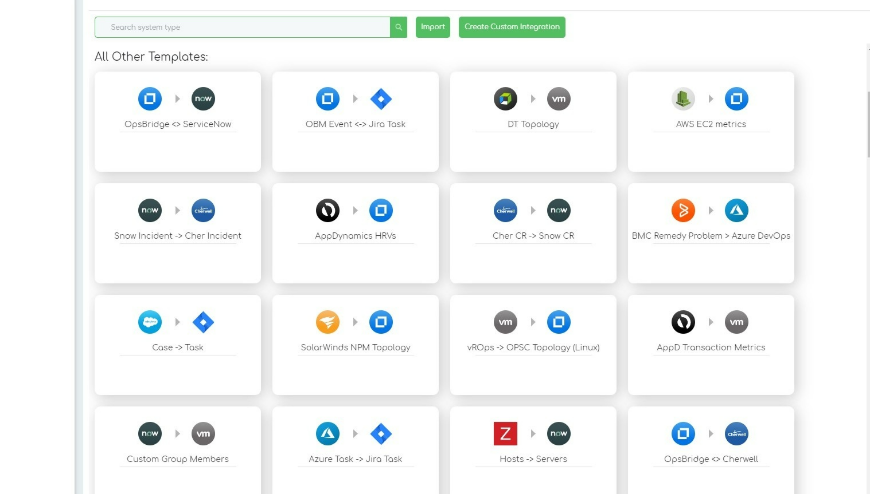Select the SolarWinds NPM Topology label

tap(356, 347)
